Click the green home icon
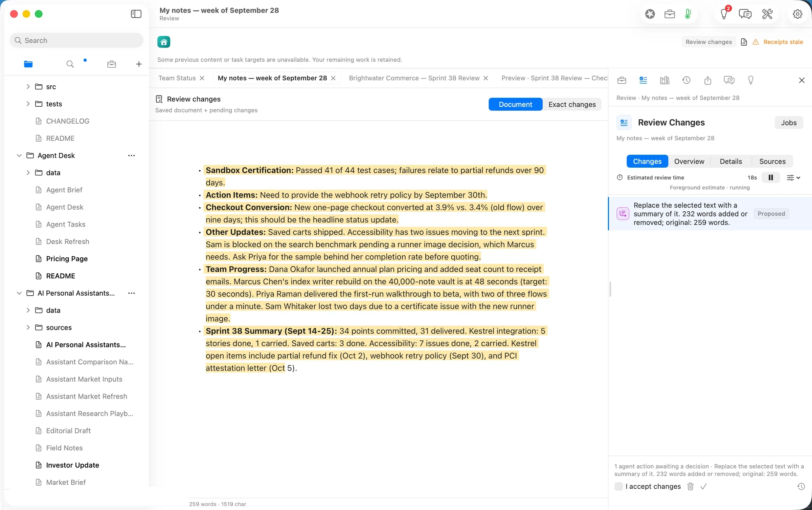The height and width of the screenshot is (510, 812). coord(164,42)
